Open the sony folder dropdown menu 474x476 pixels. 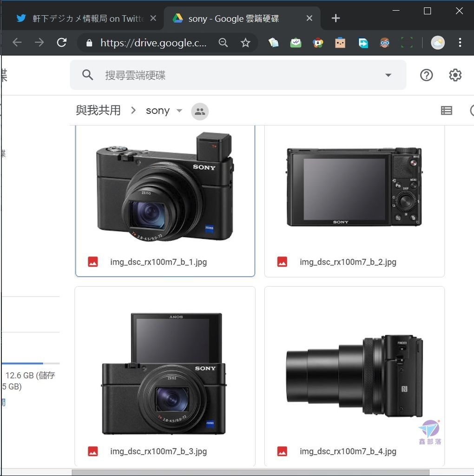coord(179,111)
